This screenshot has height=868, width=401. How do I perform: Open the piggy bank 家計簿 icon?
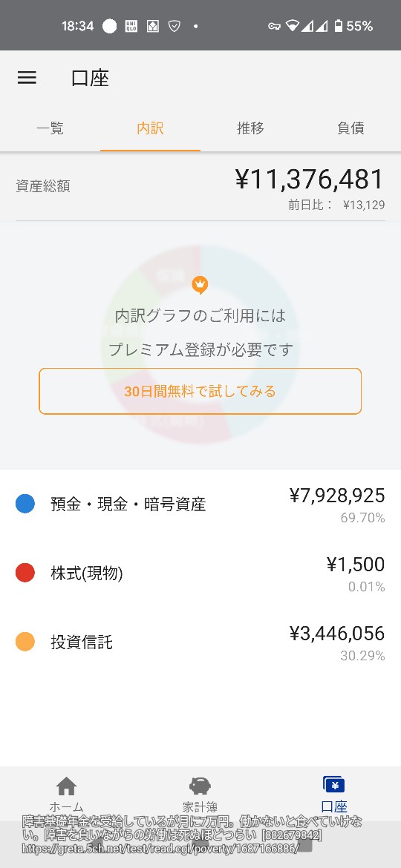[200, 786]
